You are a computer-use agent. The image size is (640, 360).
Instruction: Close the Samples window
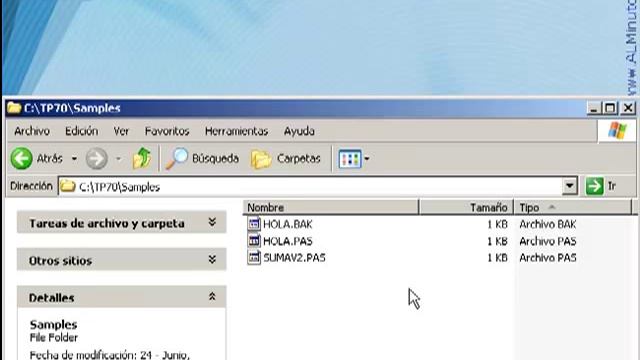(628, 108)
